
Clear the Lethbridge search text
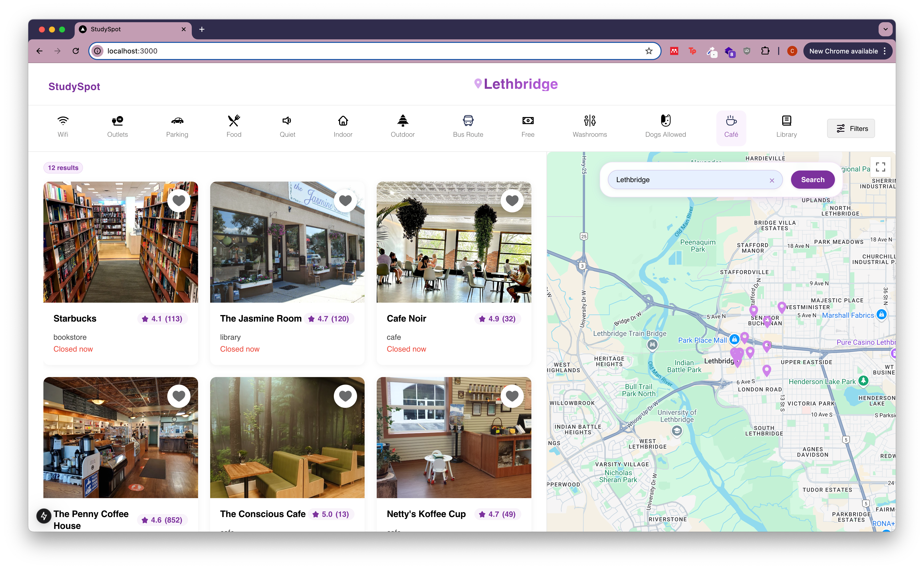(x=772, y=180)
